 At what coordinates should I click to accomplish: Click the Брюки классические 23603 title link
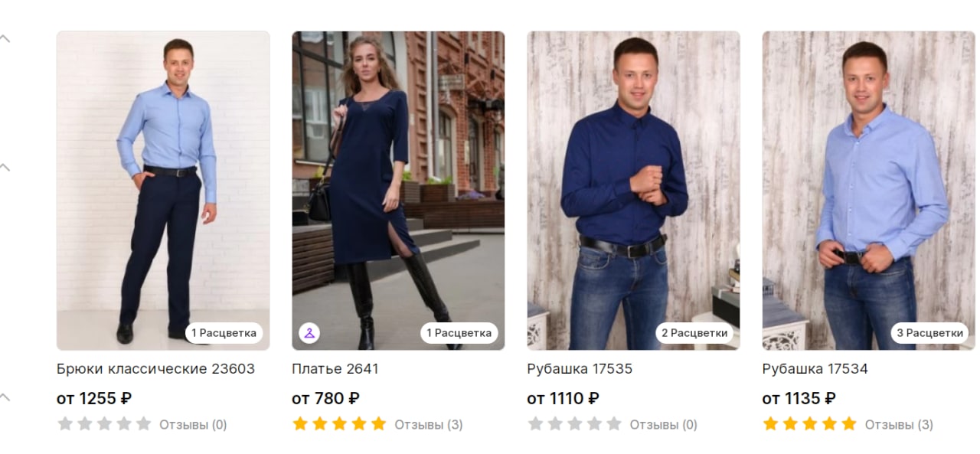tap(155, 369)
